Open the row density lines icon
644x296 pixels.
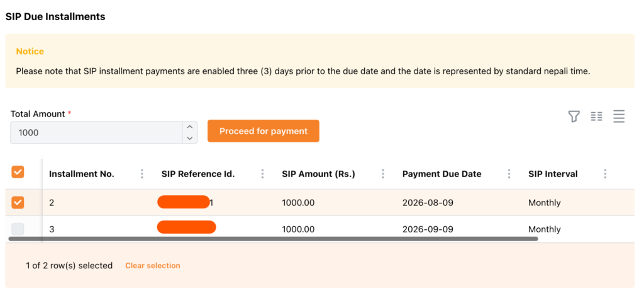click(x=619, y=117)
